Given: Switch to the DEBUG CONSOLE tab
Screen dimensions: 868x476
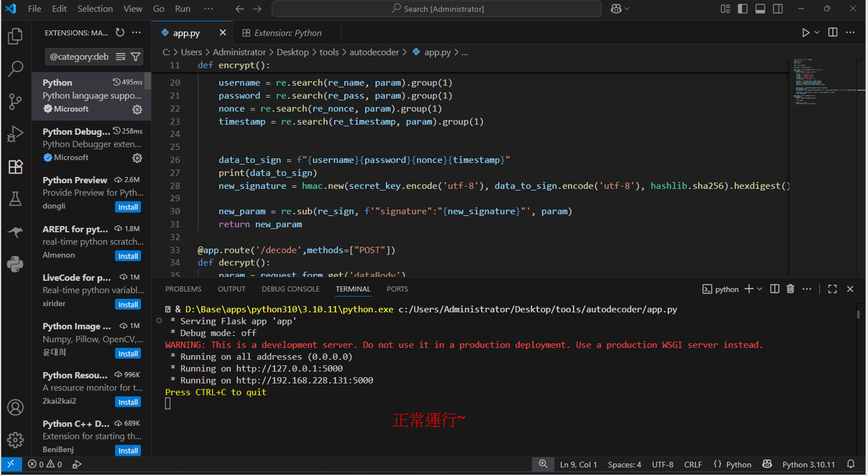Looking at the screenshot, I should (290, 289).
